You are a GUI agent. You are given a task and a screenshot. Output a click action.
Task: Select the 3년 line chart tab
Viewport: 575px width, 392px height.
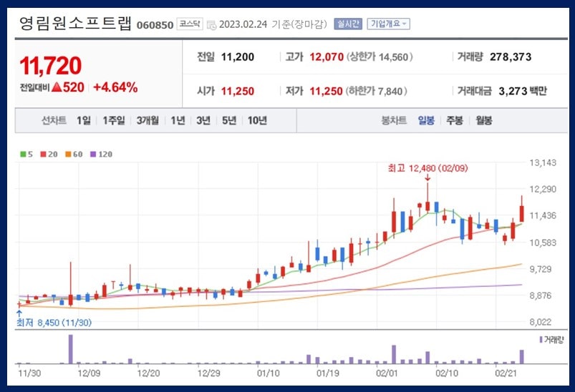point(203,120)
